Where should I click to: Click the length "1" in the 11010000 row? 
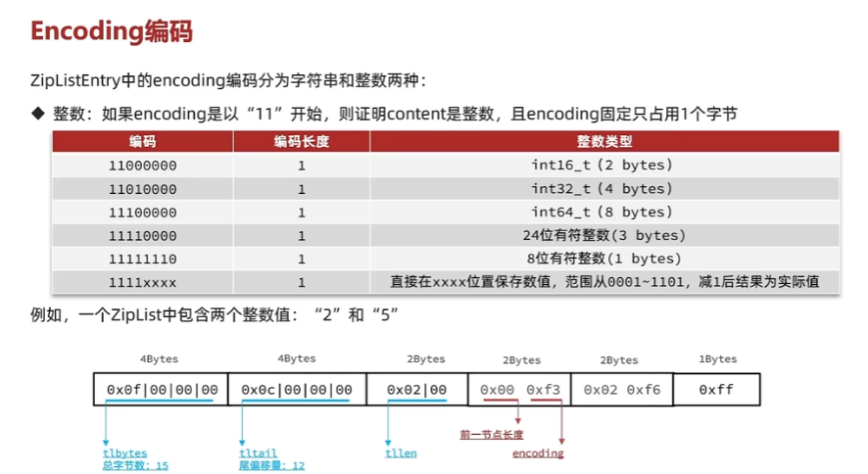coord(302,189)
